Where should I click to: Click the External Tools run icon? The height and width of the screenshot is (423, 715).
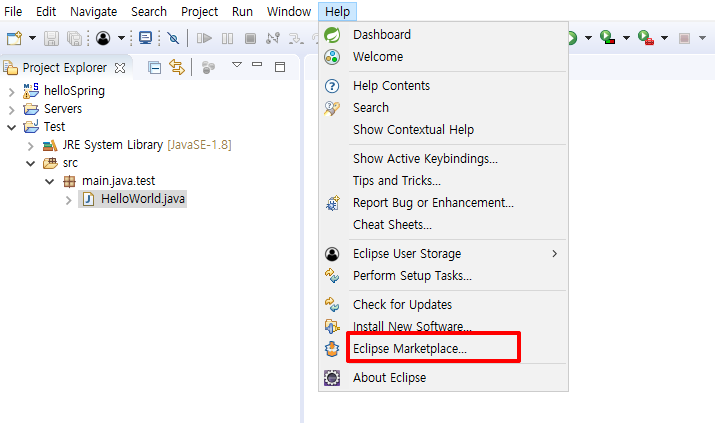tap(646, 37)
